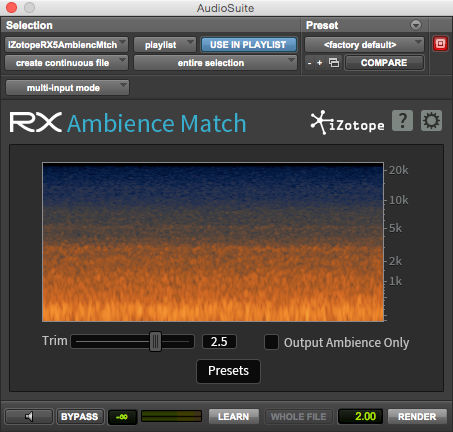
Task: Open the settings copy icon next to plus
Action: [x=334, y=63]
